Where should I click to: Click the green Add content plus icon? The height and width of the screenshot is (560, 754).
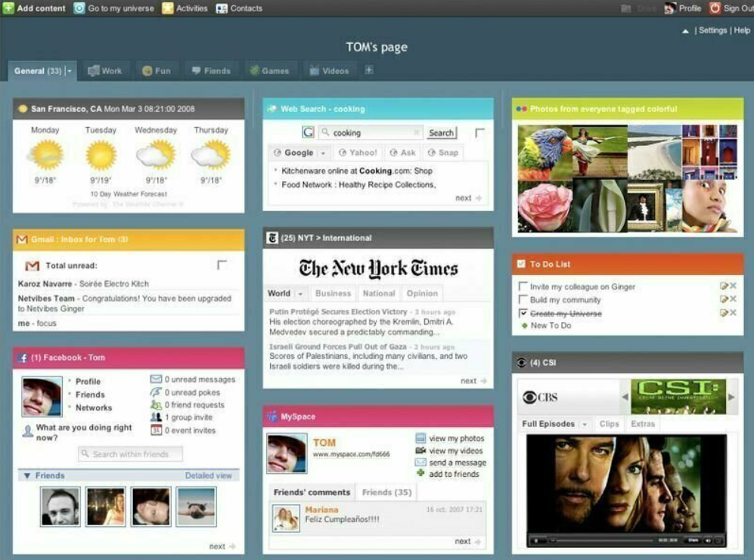[8, 8]
